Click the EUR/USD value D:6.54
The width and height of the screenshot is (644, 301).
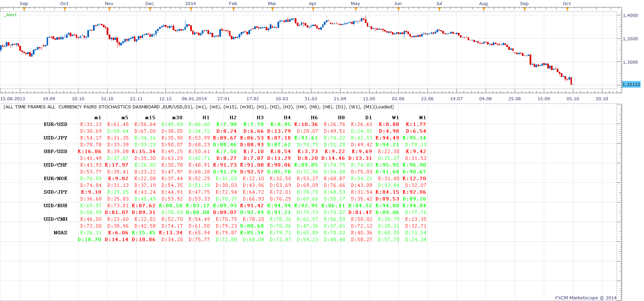pos(416,131)
